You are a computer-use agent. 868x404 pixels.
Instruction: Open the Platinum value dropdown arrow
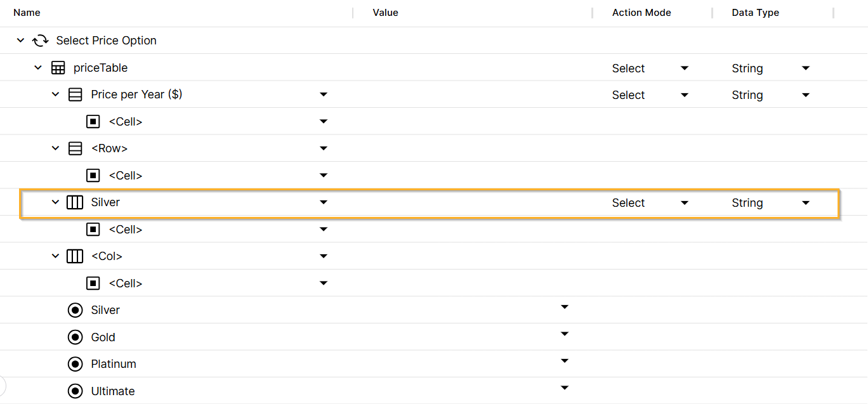click(x=565, y=362)
